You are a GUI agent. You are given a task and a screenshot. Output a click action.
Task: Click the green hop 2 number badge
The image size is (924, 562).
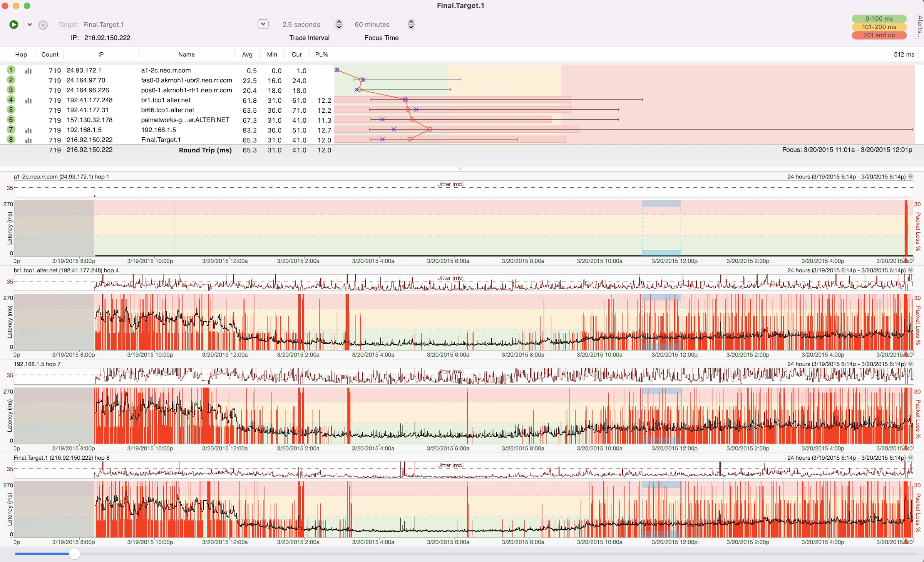coord(11,80)
